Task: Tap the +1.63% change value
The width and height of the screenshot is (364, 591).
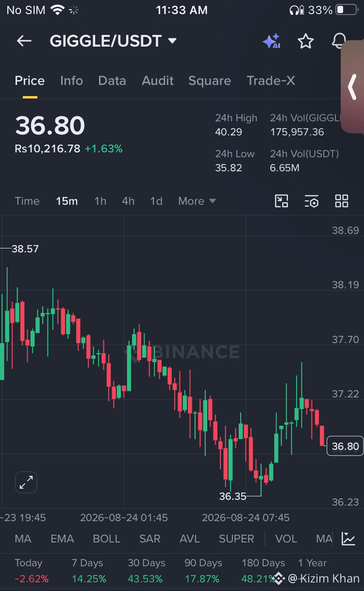Action: click(104, 149)
